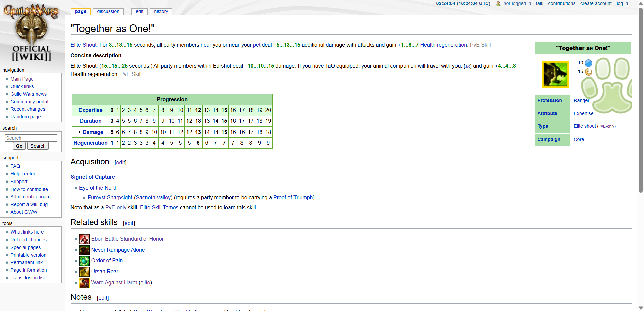Select the page tab
644x311 pixels.
click(x=80, y=11)
